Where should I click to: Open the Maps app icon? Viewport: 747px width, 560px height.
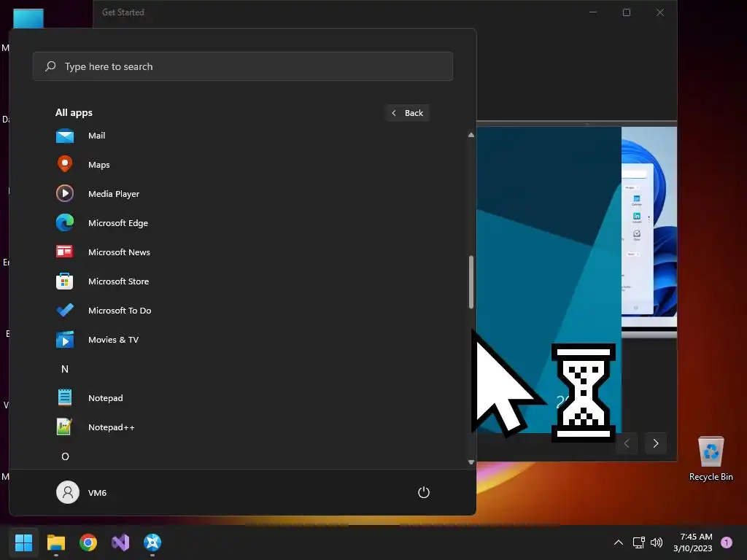point(65,164)
